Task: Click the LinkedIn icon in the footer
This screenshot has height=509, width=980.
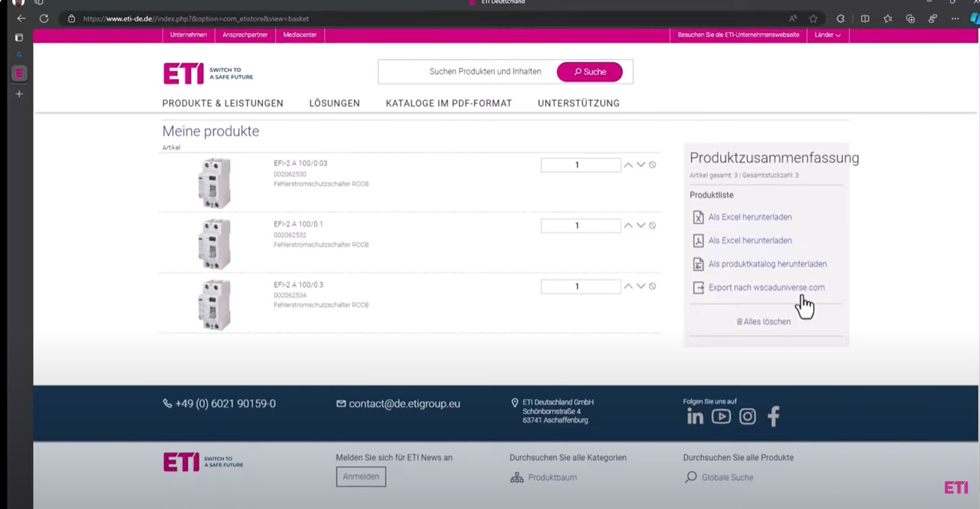Action: pyautogui.click(x=695, y=417)
